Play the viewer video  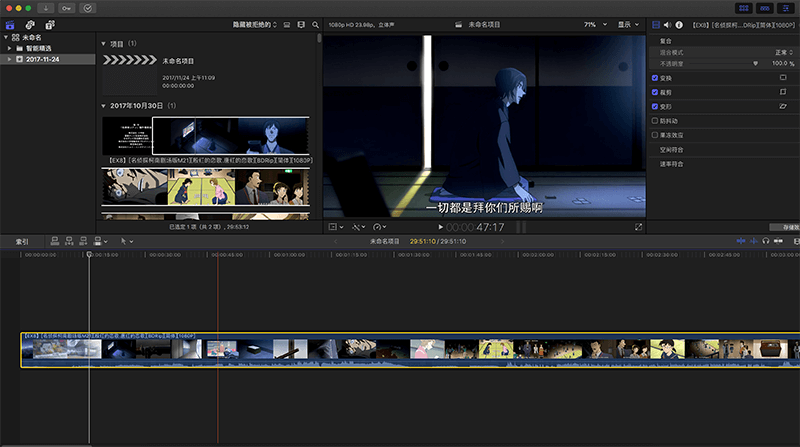coord(440,227)
